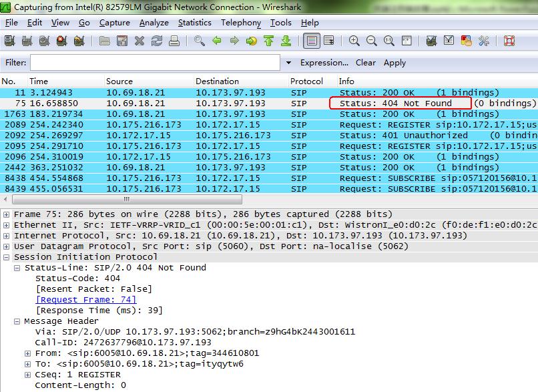Find a packet with the magnifier icon
538x392 pixels.
point(200,41)
